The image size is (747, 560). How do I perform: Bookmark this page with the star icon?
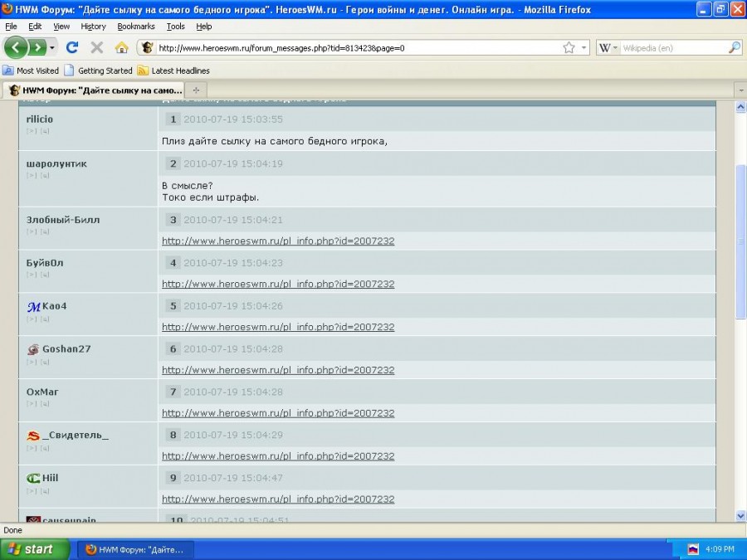pyautogui.click(x=569, y=47)
